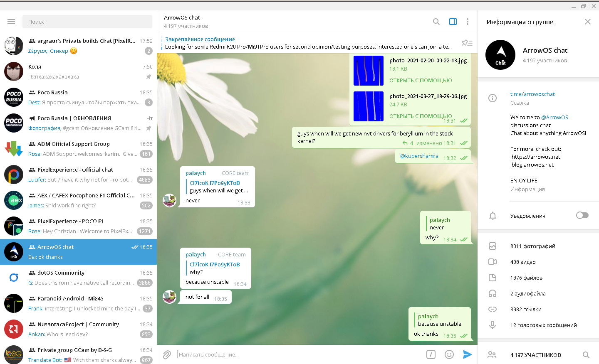Click the Поиск search field
This screenshot has height=364, width=599.
tap(87, 22)
